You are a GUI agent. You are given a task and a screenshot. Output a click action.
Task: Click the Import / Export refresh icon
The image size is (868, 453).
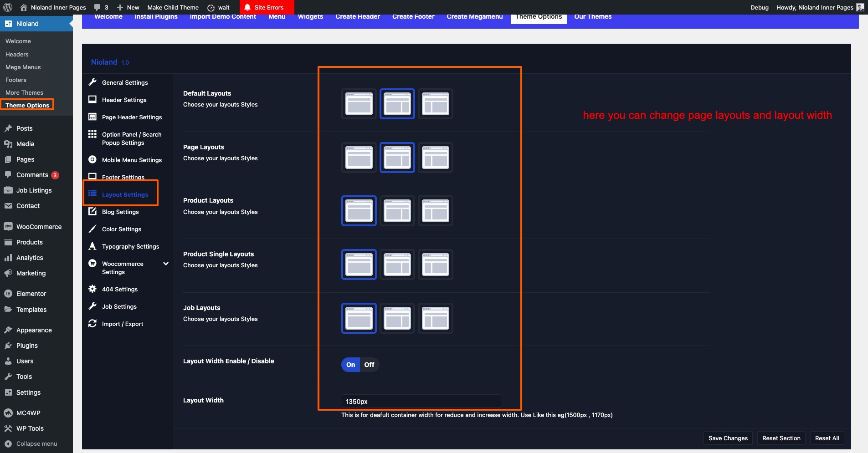[92, 324]
